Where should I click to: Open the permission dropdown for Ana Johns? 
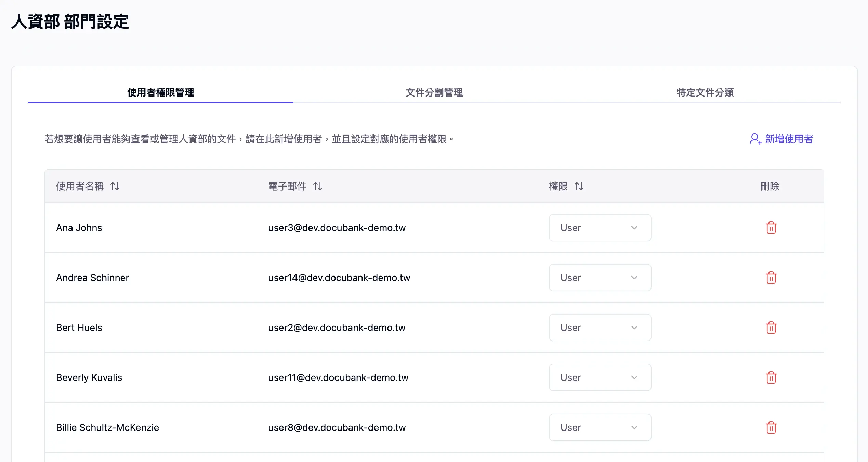[x=600, y=228]
